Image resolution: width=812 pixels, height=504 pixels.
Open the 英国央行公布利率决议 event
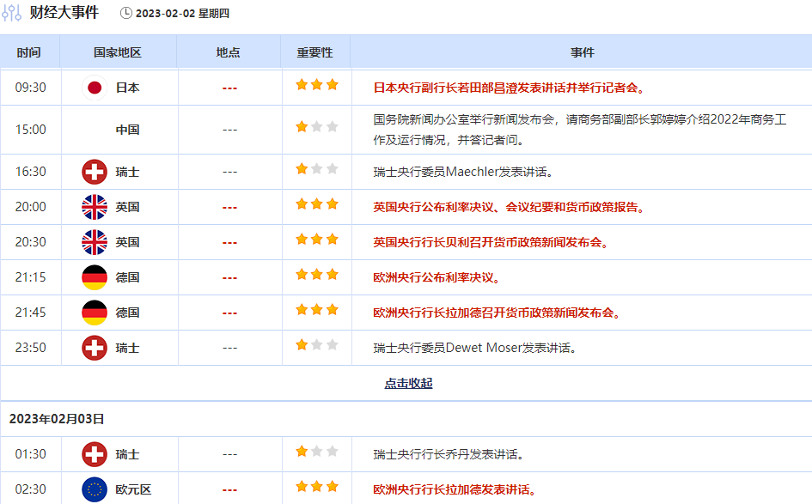[x=509, y=207]
